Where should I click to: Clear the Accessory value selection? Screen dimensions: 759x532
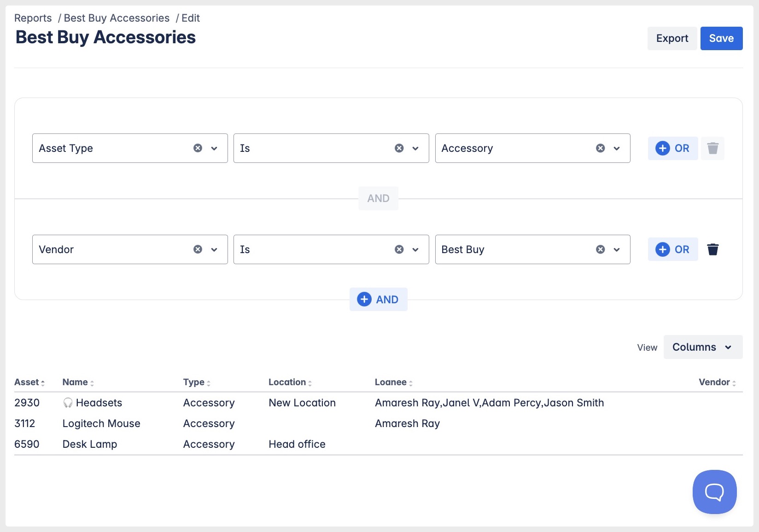(x=601, y=148)
